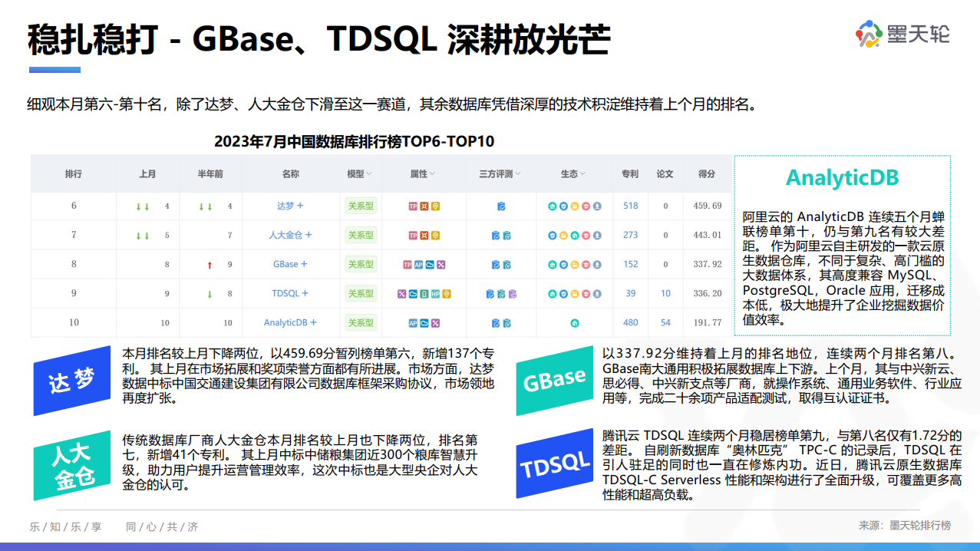Click the score 459.69

coord(708,206)
